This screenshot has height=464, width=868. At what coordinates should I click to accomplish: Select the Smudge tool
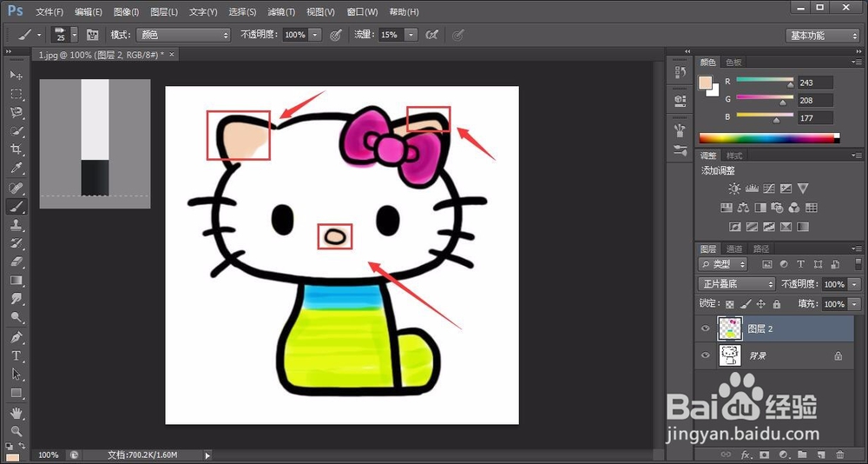tap(16, 299)
